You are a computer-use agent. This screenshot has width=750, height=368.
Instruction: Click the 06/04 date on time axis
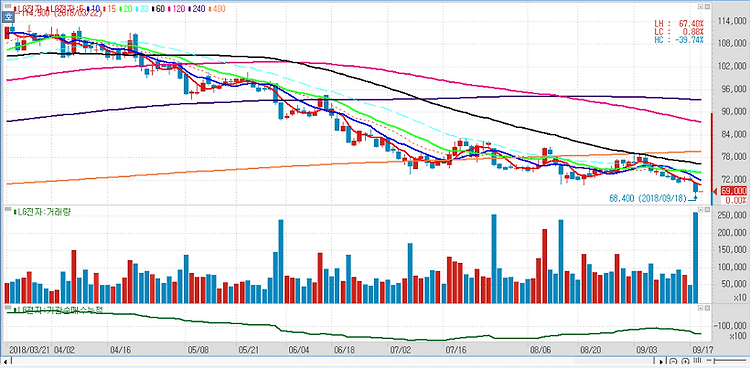coord(298,350)
